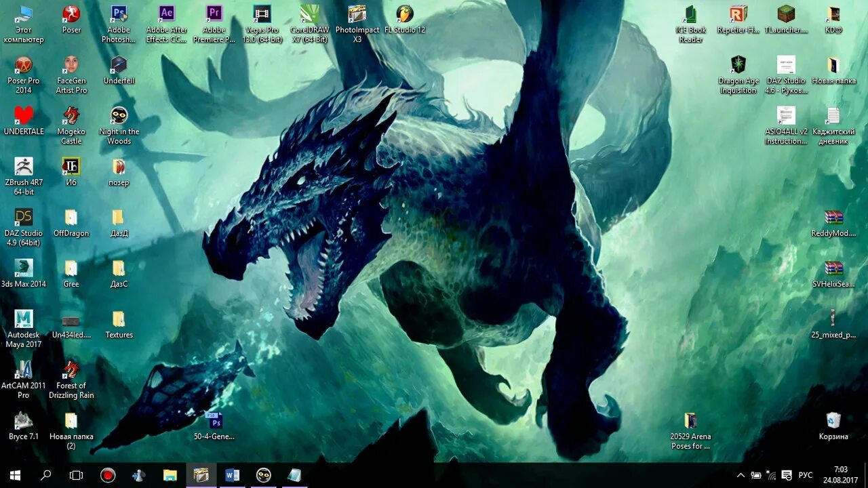Click the red record app in taskbar
The height and width of the screenshot is (488, 868).
108,475
